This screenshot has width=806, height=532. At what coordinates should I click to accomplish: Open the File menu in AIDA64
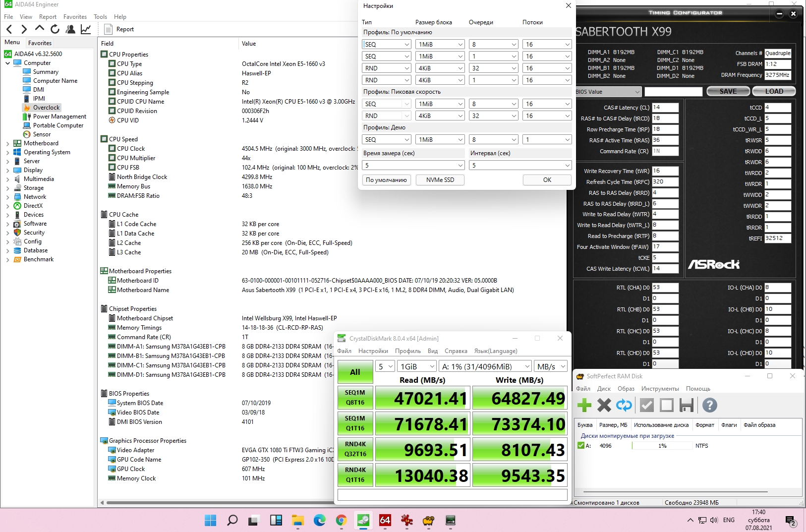point(8,17)
